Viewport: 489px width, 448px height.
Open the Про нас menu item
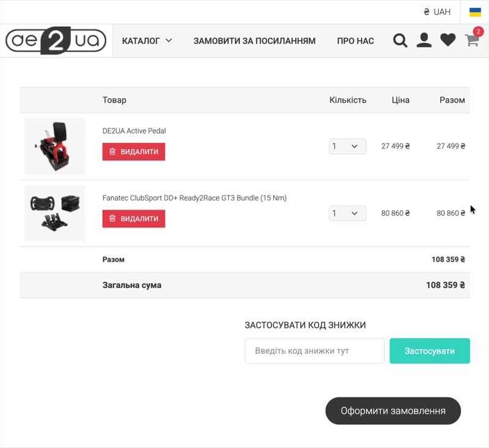point(355,41)
